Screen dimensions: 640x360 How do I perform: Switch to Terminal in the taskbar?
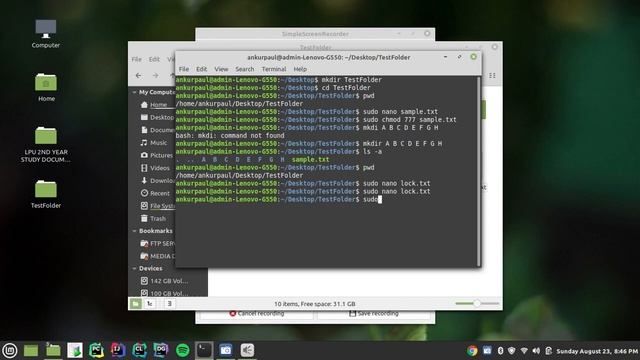pos(204,350)
